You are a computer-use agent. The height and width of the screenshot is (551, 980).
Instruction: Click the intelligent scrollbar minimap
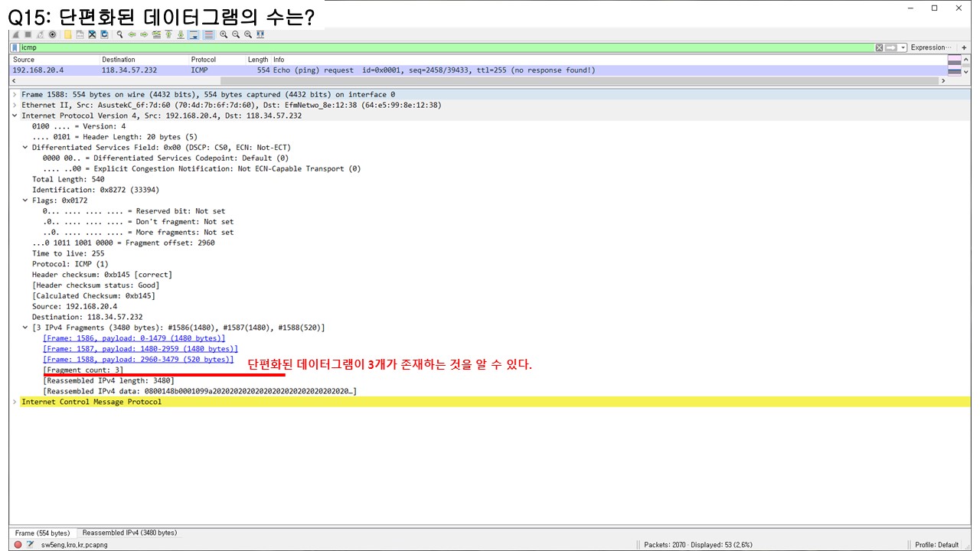click(x=954, y=65)
